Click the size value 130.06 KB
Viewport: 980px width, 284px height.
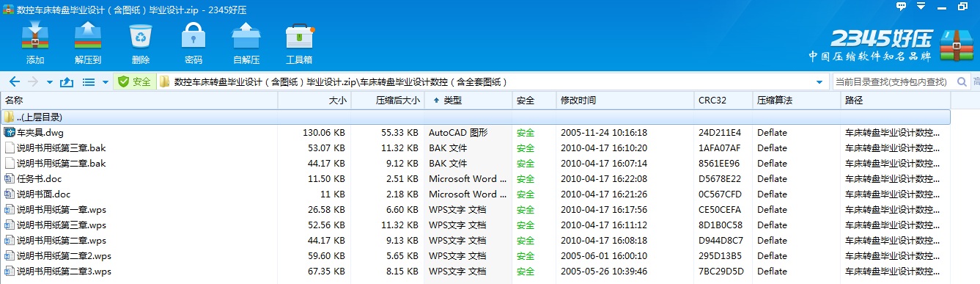(324, 133)
